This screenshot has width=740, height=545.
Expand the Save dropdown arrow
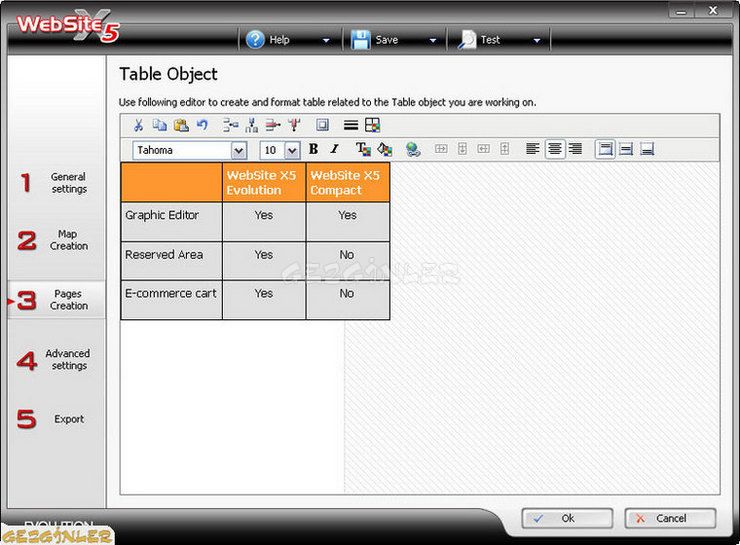click(433, 41)
